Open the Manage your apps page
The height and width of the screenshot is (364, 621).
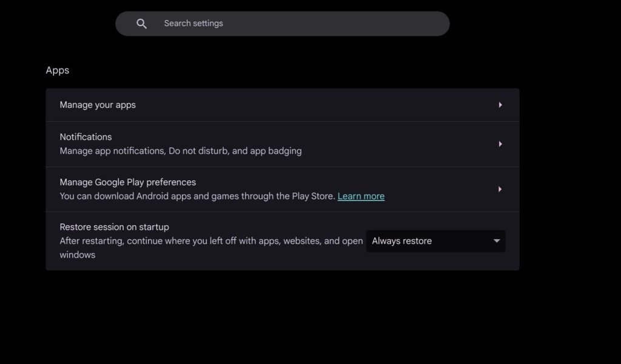click(98, 105)
